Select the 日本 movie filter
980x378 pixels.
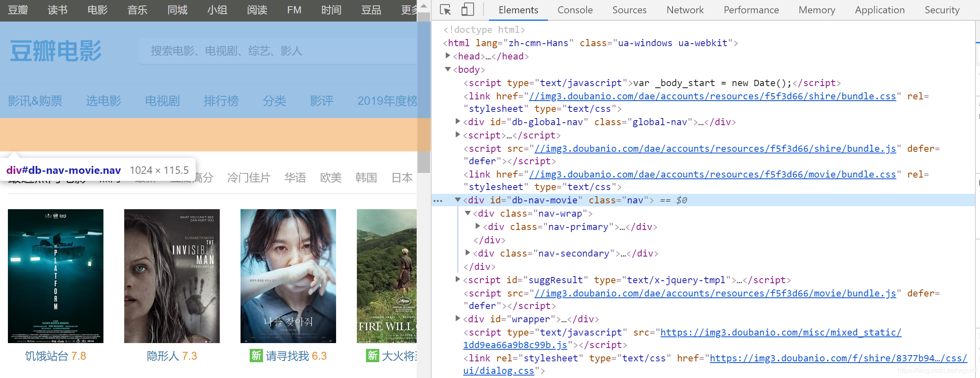point(402,178)
